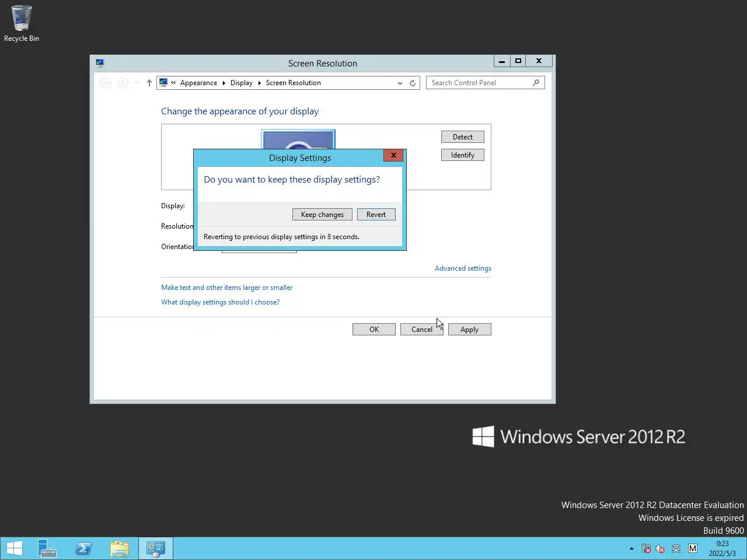Click Apply in Screen Resolution window
The height and width of the screenshot is (560, 747).
click(470, 330)
